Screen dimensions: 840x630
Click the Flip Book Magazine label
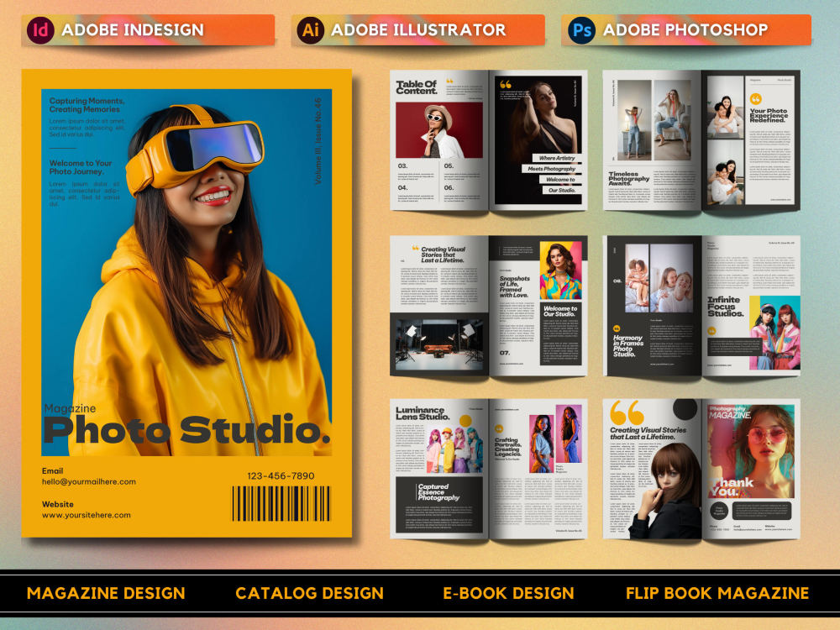tap(717, 593)
